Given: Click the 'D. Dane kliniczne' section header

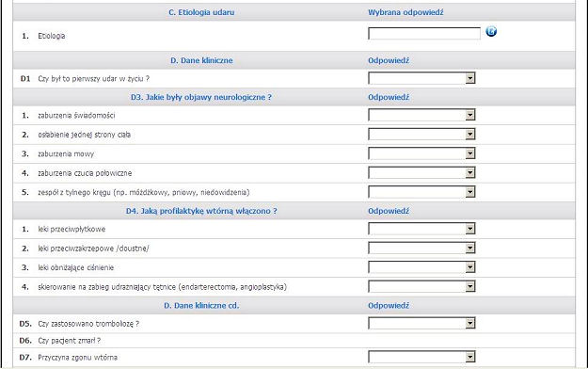Looking at the screenshot, I should [x=201, y=60].
